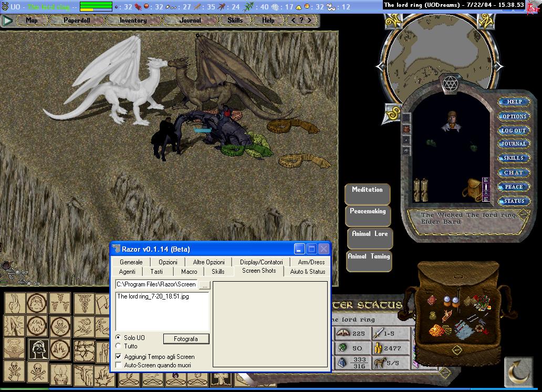Click the green play arrow on menu bar
The height and width of the screenshot is (392, 542).
coord(7,20)
